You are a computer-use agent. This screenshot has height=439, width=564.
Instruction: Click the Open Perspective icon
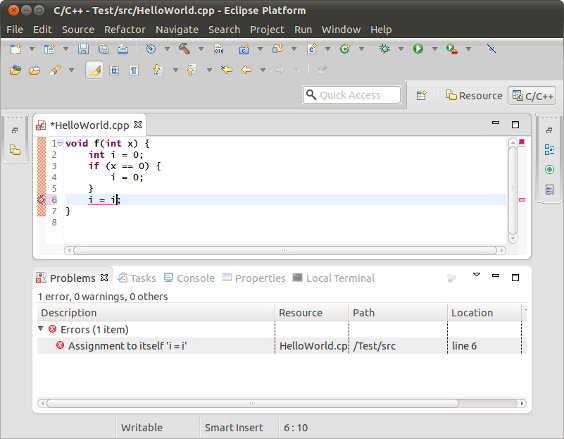pos(422,95)
